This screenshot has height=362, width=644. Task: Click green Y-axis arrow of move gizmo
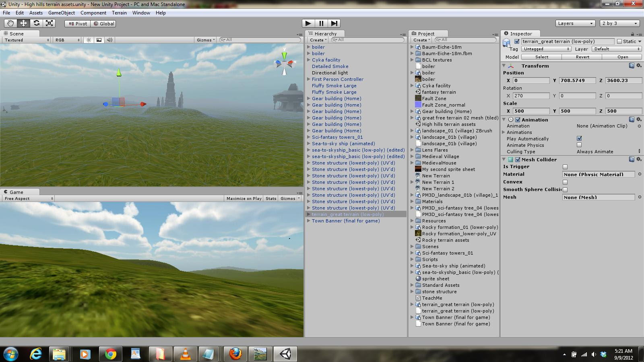pyautogui.click(x=119, y=72)
